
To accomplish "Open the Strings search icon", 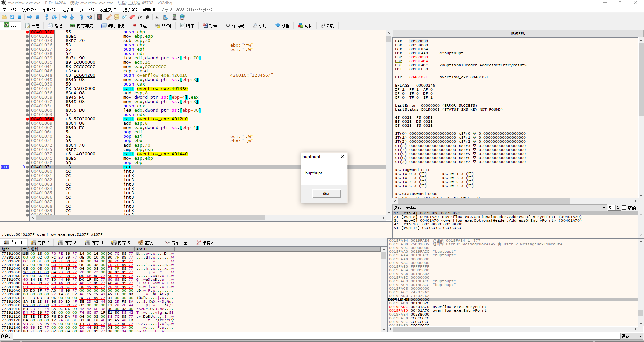I will (157, 17).
